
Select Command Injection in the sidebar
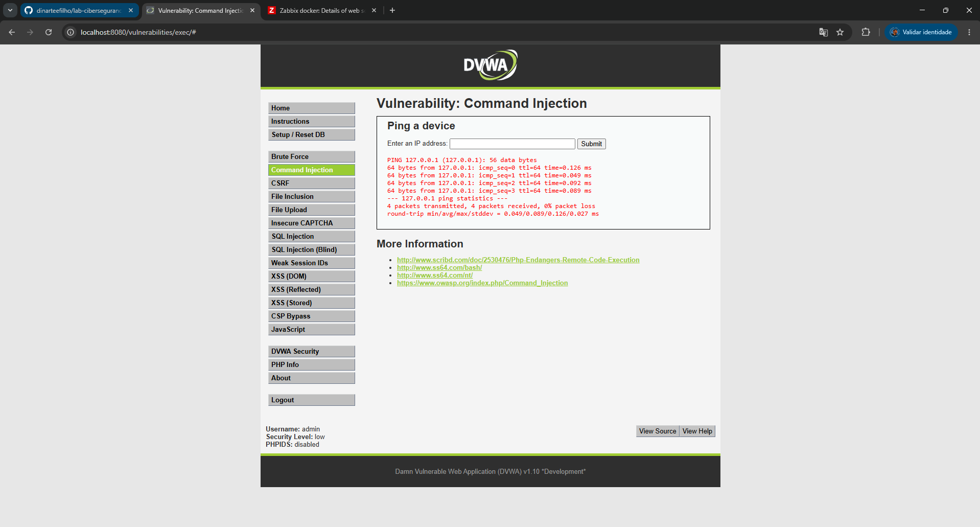pos(312,170)
